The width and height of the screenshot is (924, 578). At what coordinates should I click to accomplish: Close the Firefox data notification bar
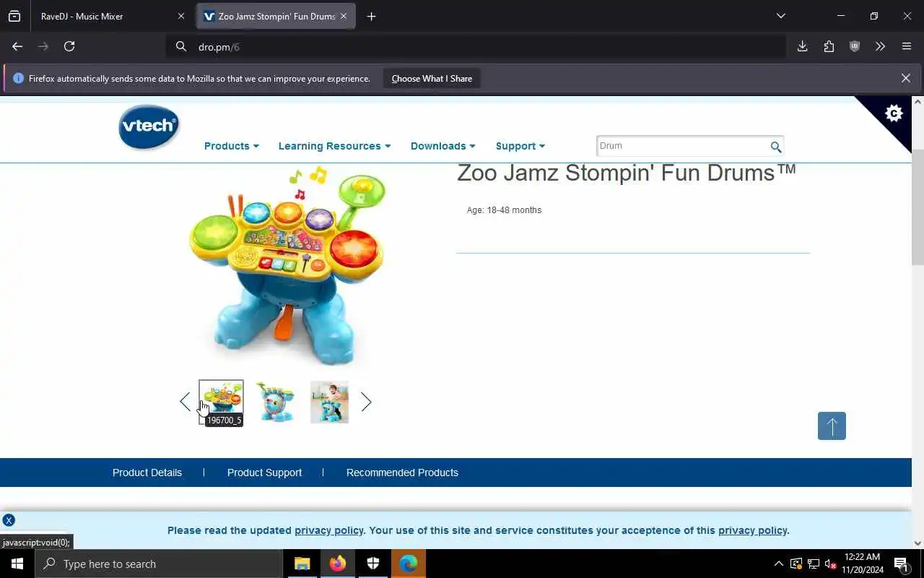point(905,78)
